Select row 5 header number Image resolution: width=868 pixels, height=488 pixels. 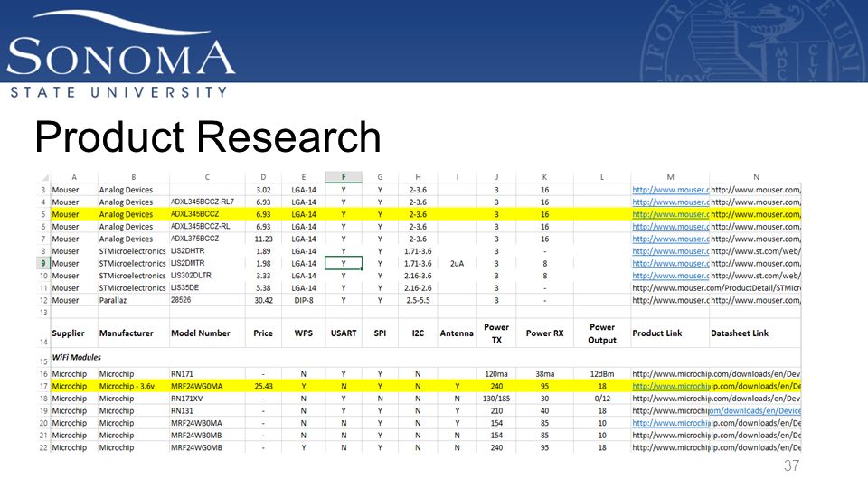point(43,214)
